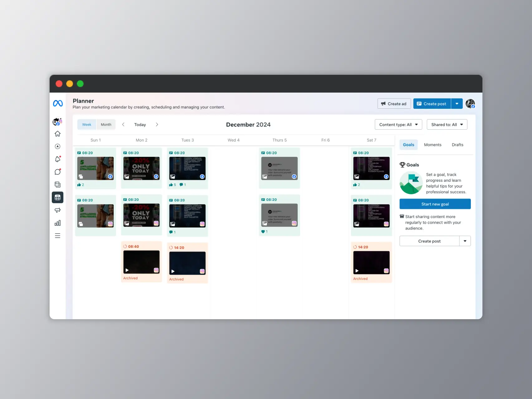
Task: Click the Sun 1 column header
Action: pyautogui.click(x=95, y=140)
